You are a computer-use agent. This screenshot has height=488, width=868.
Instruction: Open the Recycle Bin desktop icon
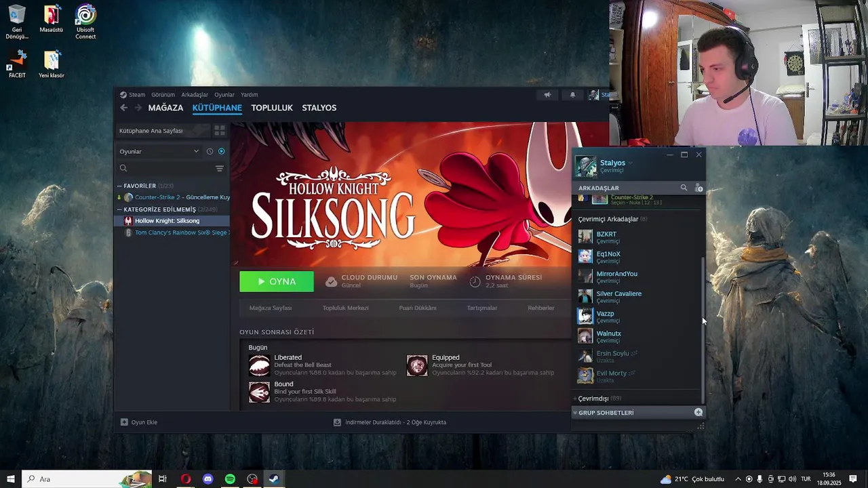pos(17,22)
